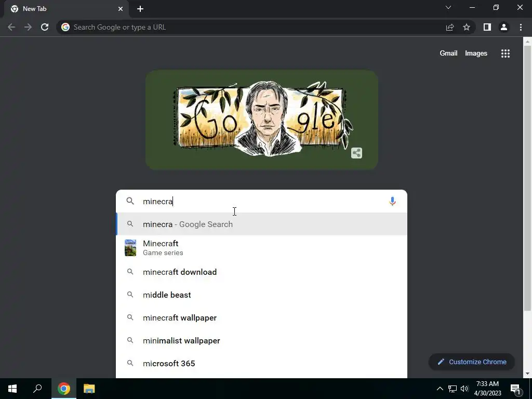Viewport: 532px width, 399px height.
Task: Open Windows taskbar search
Action: click(37, 389)
